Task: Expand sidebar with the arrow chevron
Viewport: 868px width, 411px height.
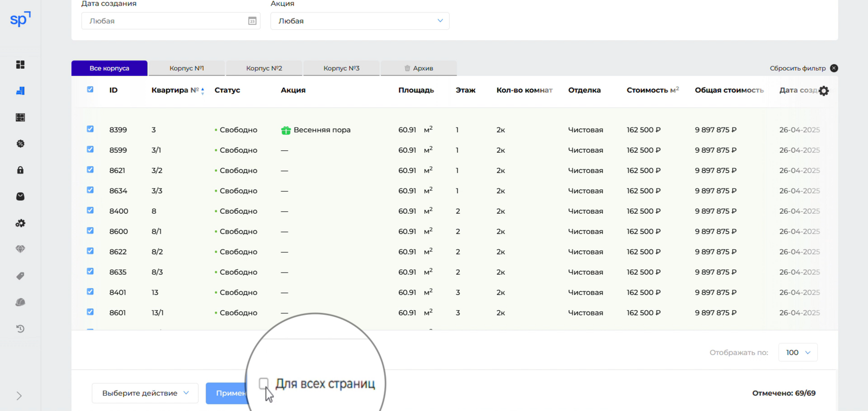Action: click(19, 396)
